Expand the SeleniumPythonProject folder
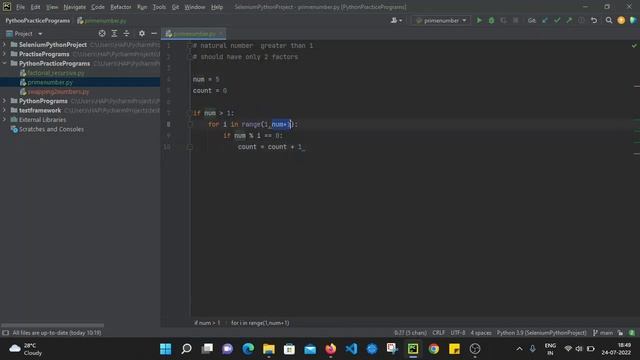This screenshot has height=360, width=640. pos(4,44)
